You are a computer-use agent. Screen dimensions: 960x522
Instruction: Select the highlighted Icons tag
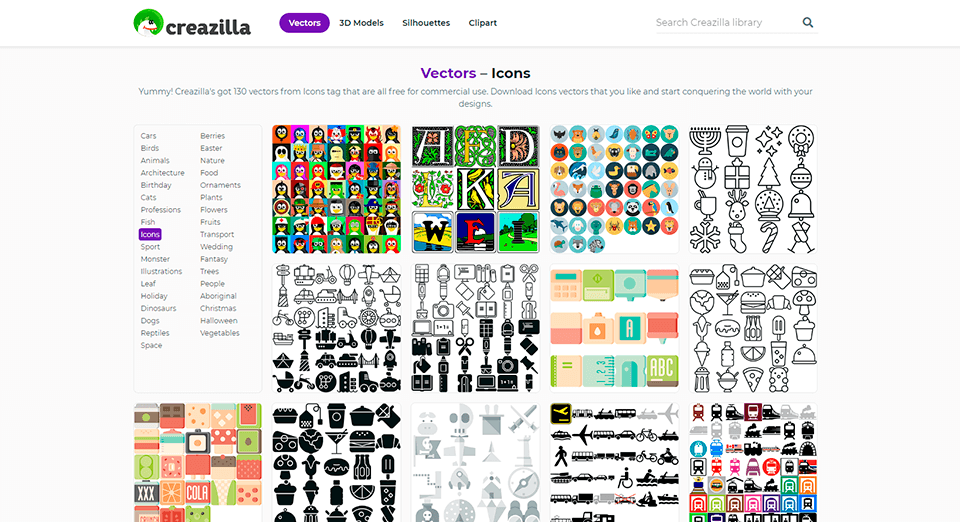[150, 234]
